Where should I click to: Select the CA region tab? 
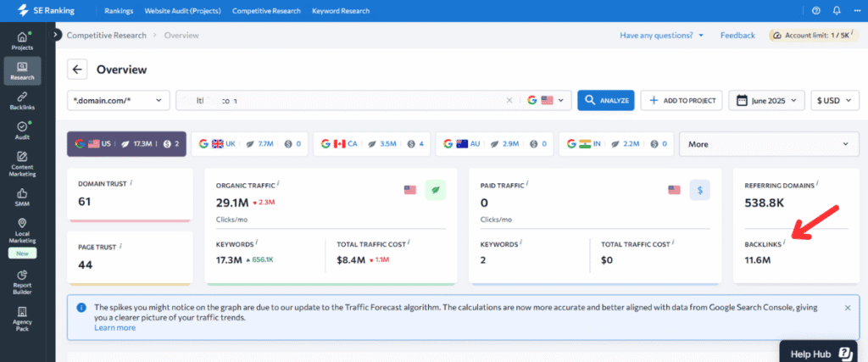372,144
